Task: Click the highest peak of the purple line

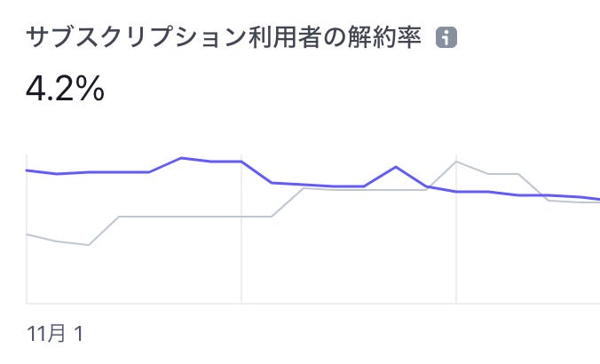Action: click(181, 158)
